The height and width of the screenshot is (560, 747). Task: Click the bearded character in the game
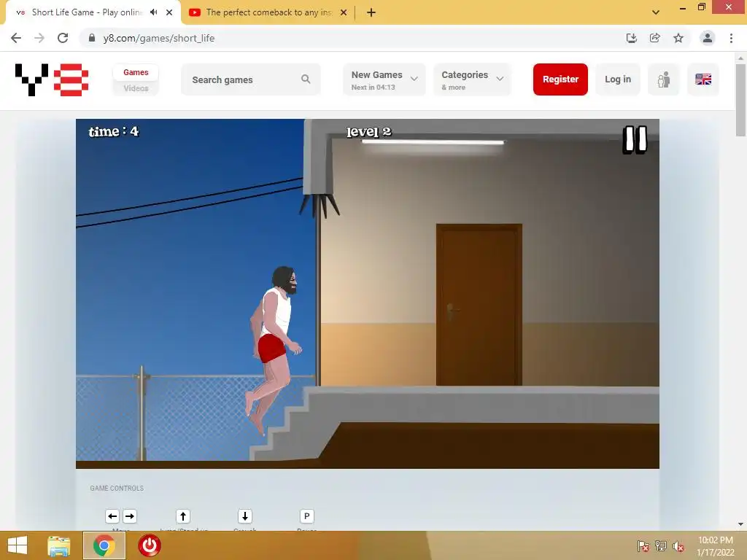point(274,350)
